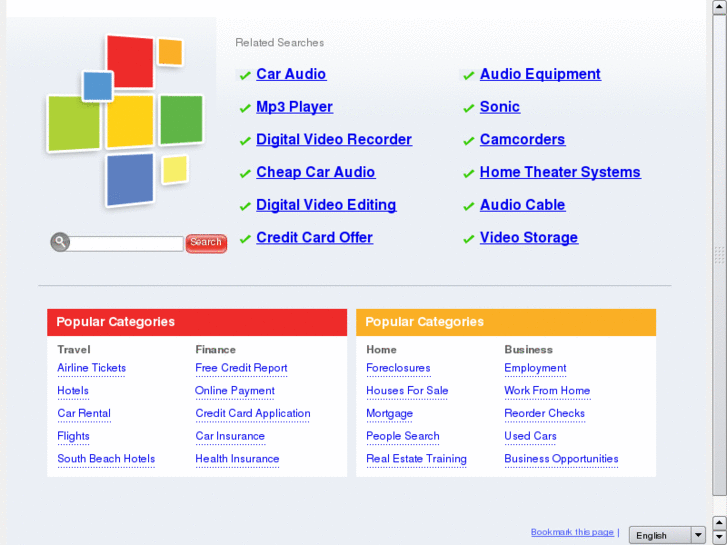Click the green checkmark beside Audio Equipment

(x=469, y=75)
